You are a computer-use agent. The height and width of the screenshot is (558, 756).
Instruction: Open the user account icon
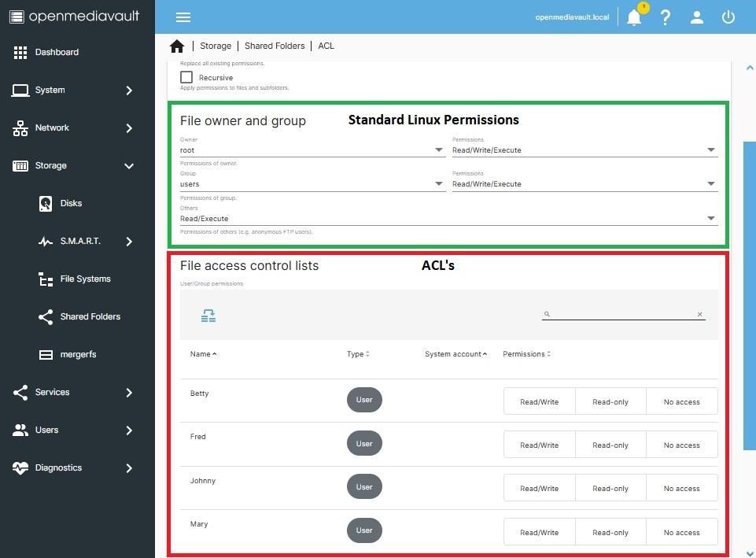click(697, 17)
